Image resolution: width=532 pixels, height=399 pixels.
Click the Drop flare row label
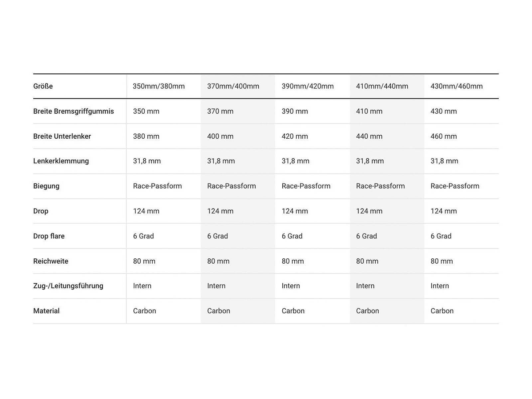pyautogui.click(x=49, y=236)
